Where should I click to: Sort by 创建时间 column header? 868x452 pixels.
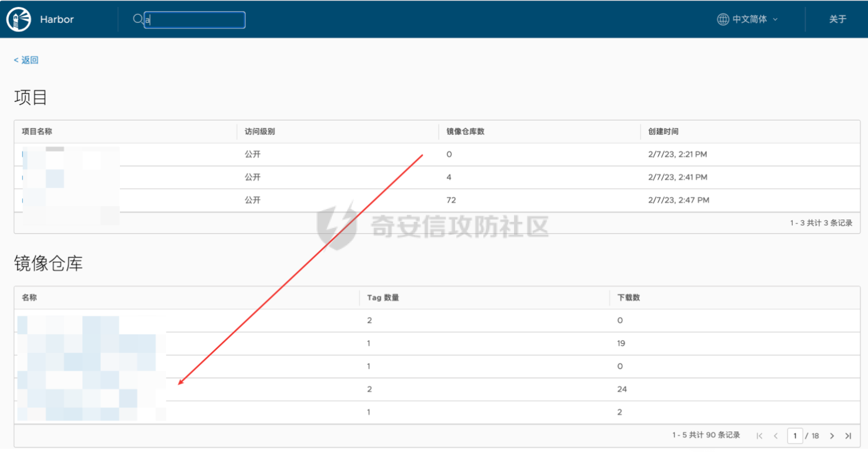[x=663, y=131]
